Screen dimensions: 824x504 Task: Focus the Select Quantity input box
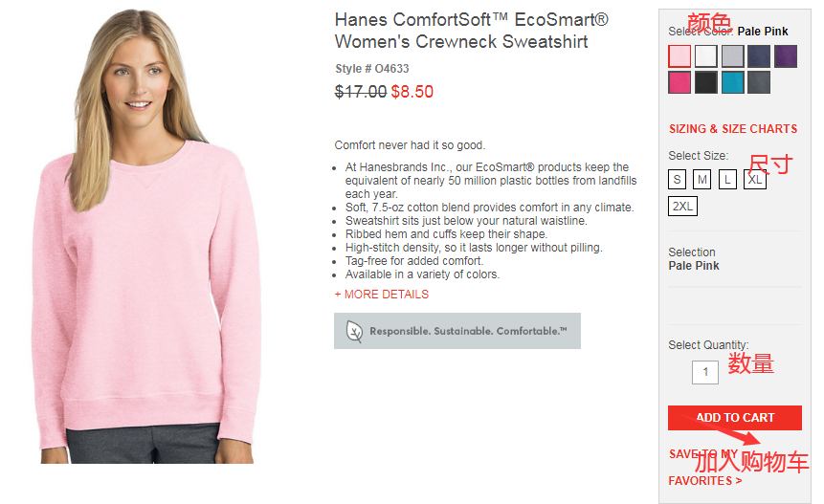(705, 372)
